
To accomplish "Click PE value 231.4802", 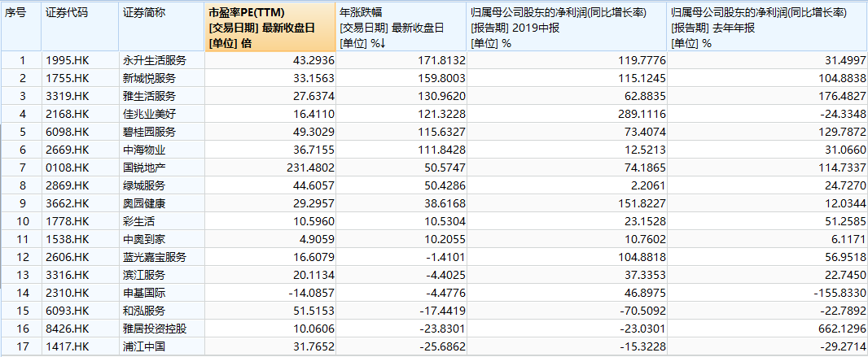I will [x=312, y=168].
